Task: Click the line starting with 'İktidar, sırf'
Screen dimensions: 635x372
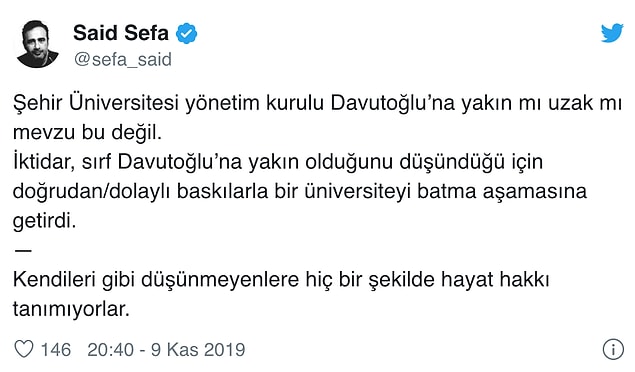Action: point(278,162)
